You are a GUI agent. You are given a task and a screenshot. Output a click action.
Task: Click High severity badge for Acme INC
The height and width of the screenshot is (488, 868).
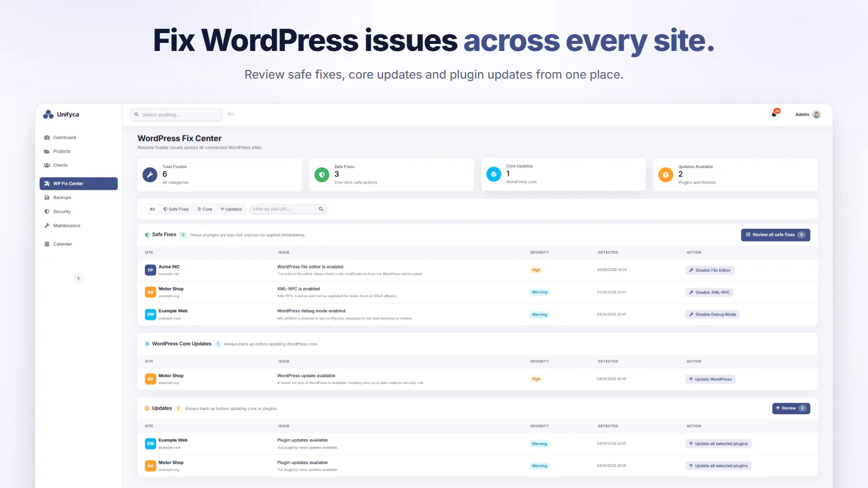[536, 270]
